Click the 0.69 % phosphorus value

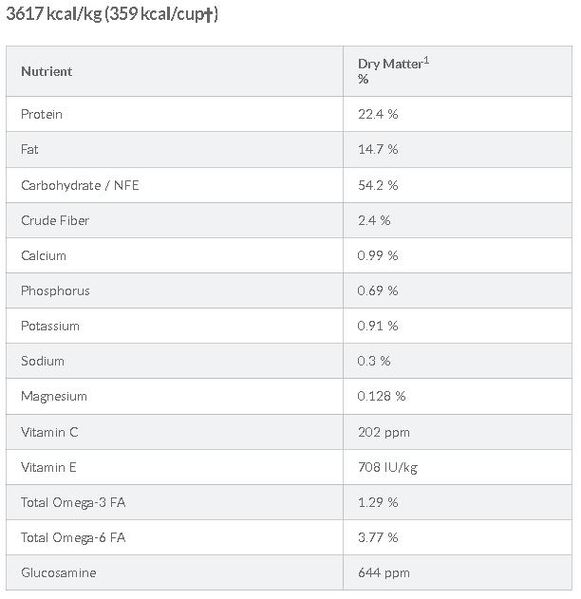coord(378,291)
